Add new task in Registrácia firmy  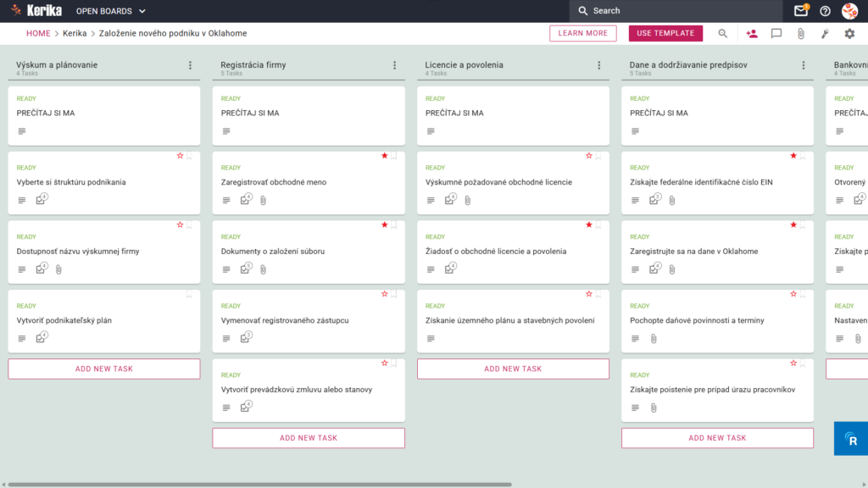point(309,438)
